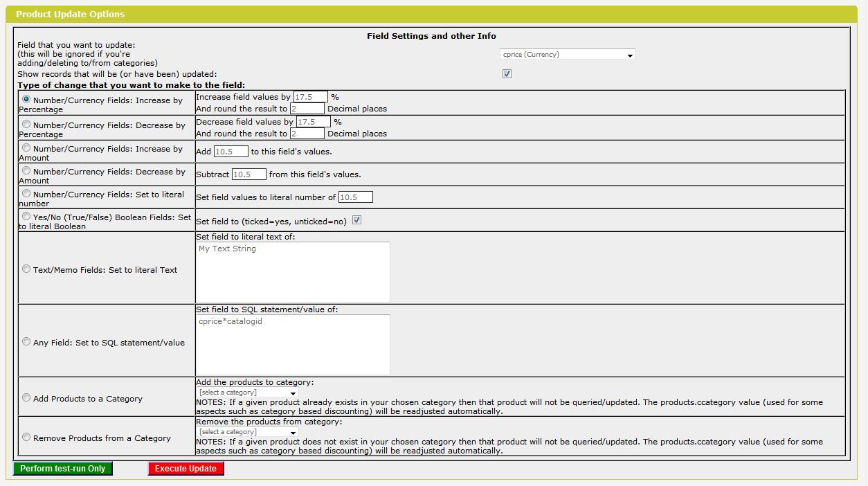Open Remove the products from category dropdown

(247, 432)
